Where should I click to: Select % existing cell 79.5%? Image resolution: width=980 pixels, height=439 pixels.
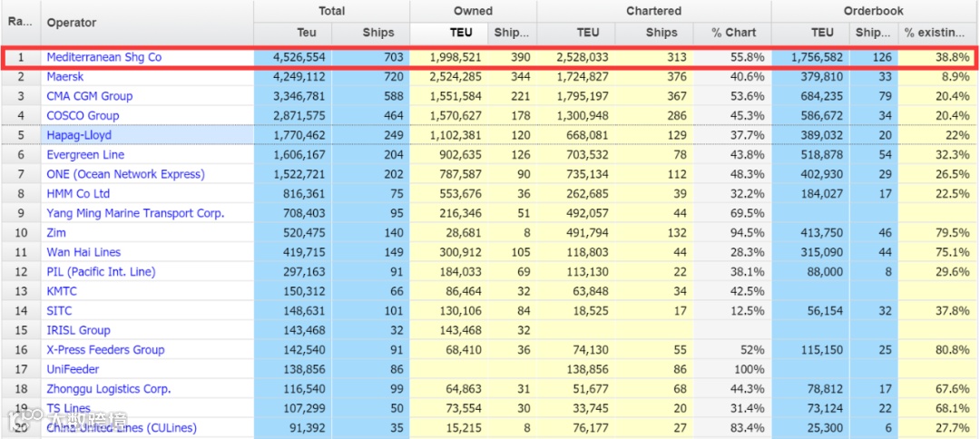[x=937, y=233]
